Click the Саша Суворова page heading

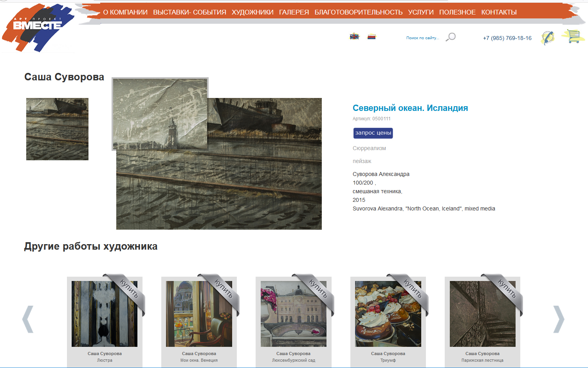point(64,77)
